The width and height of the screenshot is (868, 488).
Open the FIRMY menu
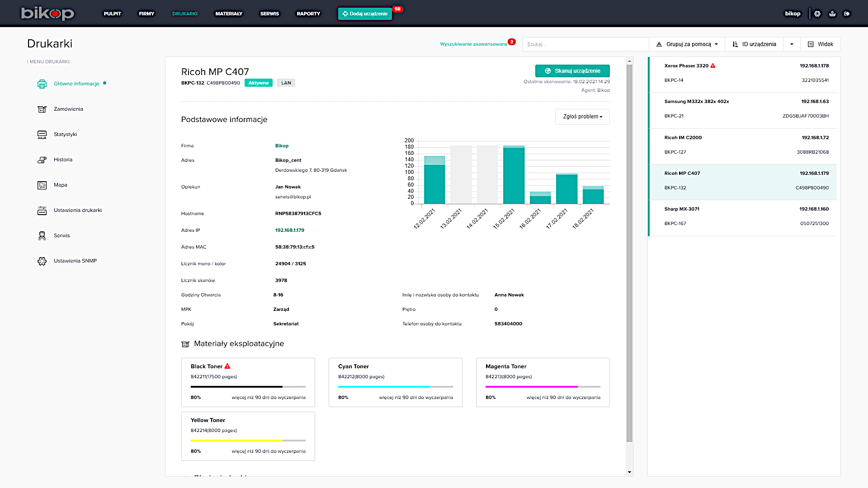click(x=146, y=14)
